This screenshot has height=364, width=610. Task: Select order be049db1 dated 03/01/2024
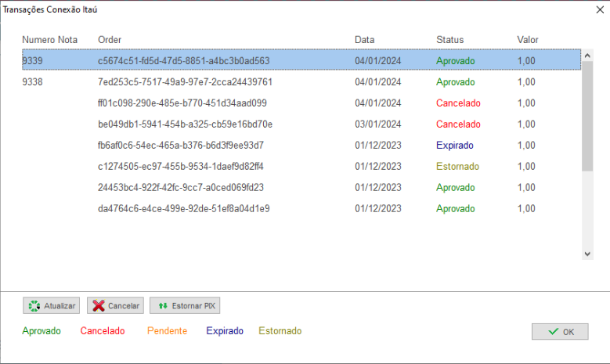coord(185,124)
